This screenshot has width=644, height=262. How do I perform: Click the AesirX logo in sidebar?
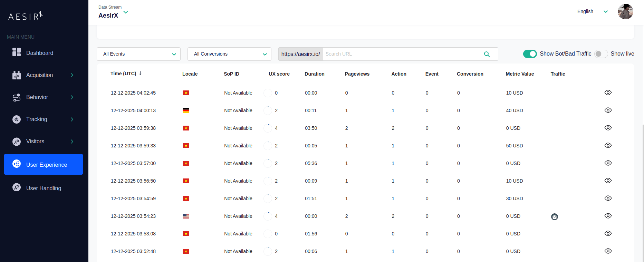[26, 16]
